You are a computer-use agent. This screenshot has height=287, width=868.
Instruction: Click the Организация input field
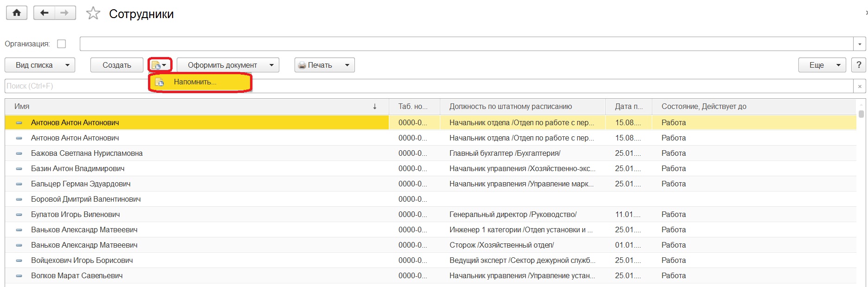click(x=466, y=44)
